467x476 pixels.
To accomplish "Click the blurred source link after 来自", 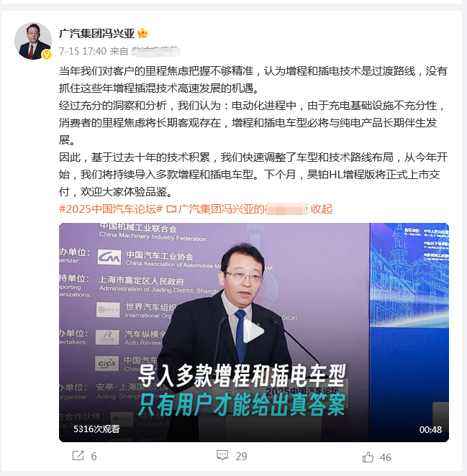I will point(155,51).
